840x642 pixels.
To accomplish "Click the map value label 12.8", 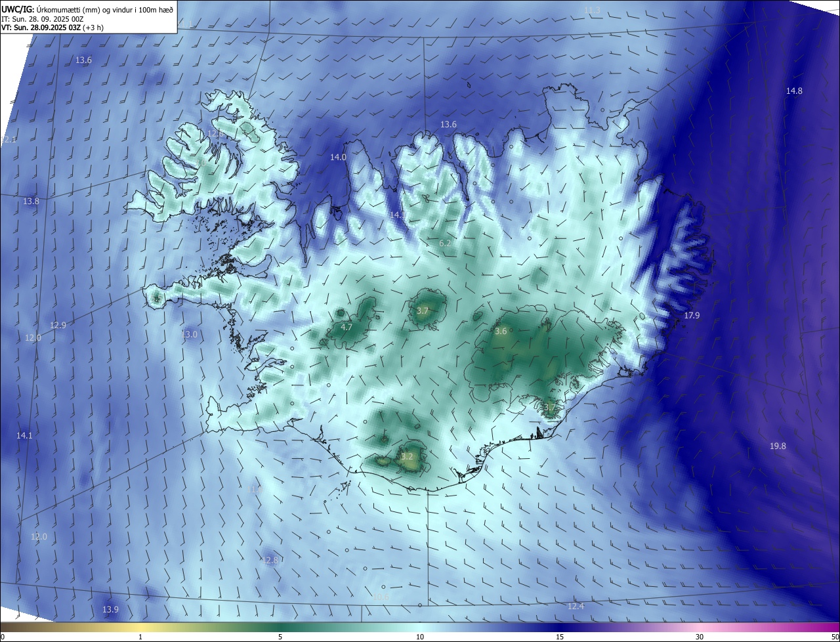I will (x=270, y=560).
